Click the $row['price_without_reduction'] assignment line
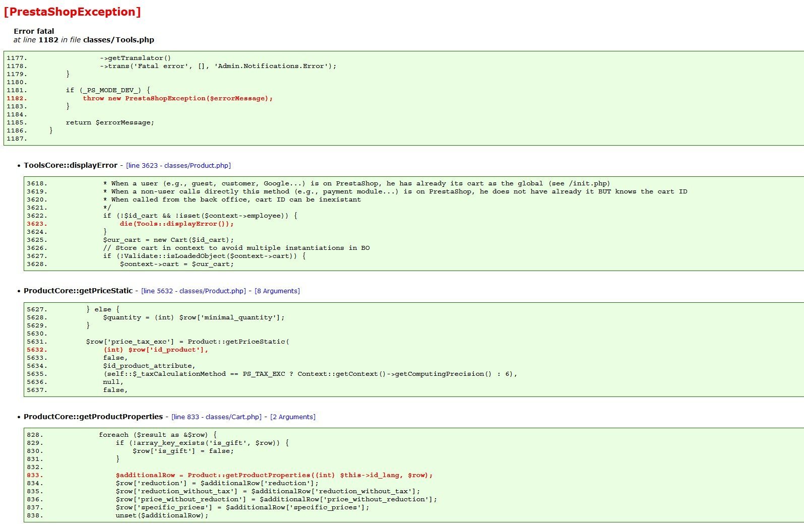Screen dimensions: 804x532 [277, 499]
